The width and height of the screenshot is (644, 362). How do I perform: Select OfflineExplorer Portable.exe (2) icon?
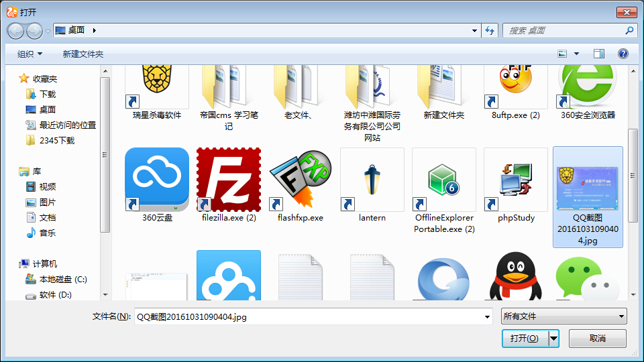point(444,180)
